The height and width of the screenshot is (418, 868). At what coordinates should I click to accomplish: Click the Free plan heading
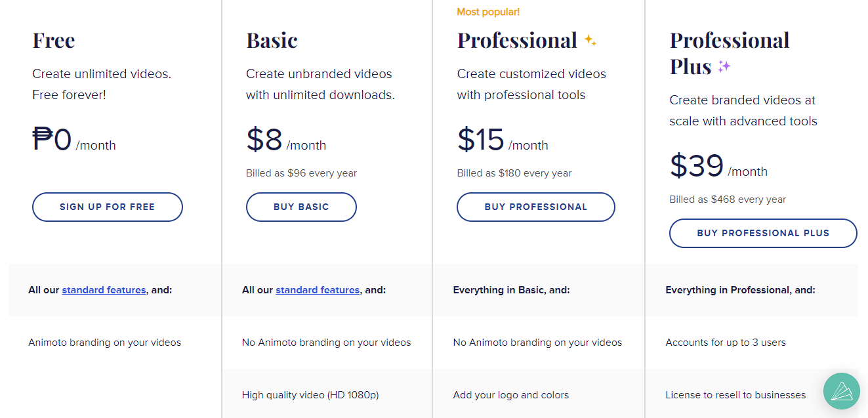pyautogui.click(x=54, y=41)
